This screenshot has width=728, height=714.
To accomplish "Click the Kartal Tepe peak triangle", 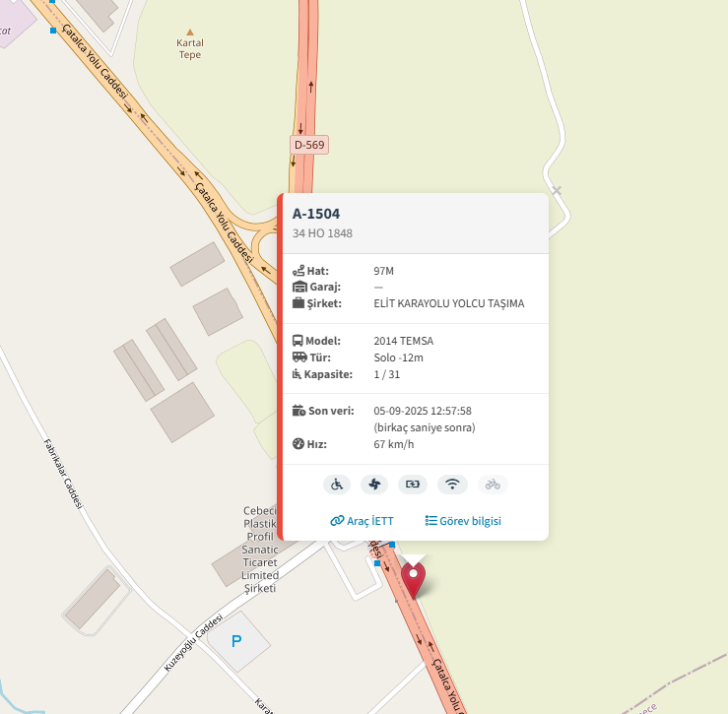I will tap(190, 32).
